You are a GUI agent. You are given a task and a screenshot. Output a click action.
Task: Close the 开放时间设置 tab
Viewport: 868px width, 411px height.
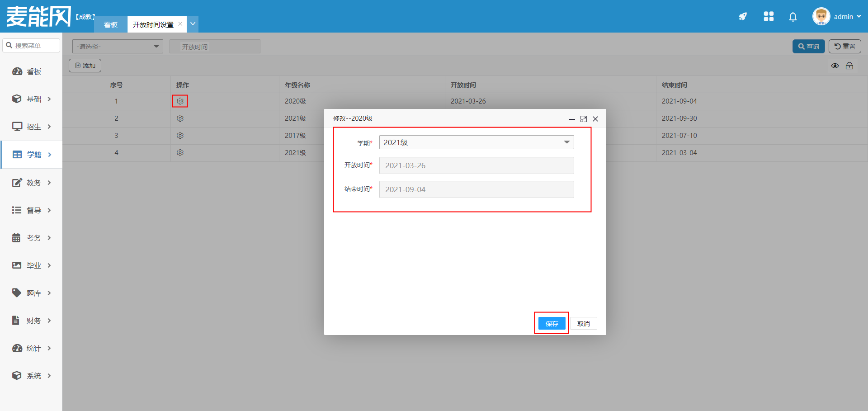pos(180,24)
